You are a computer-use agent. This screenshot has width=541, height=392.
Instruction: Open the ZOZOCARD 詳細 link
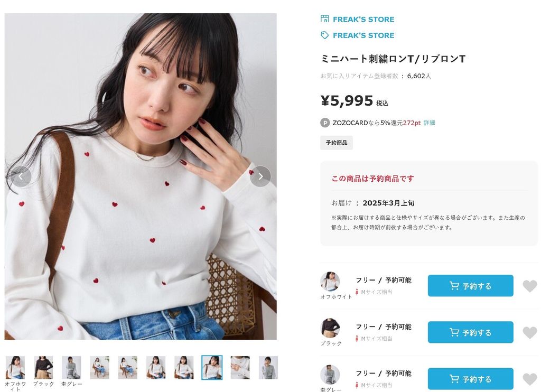point(429,123)
